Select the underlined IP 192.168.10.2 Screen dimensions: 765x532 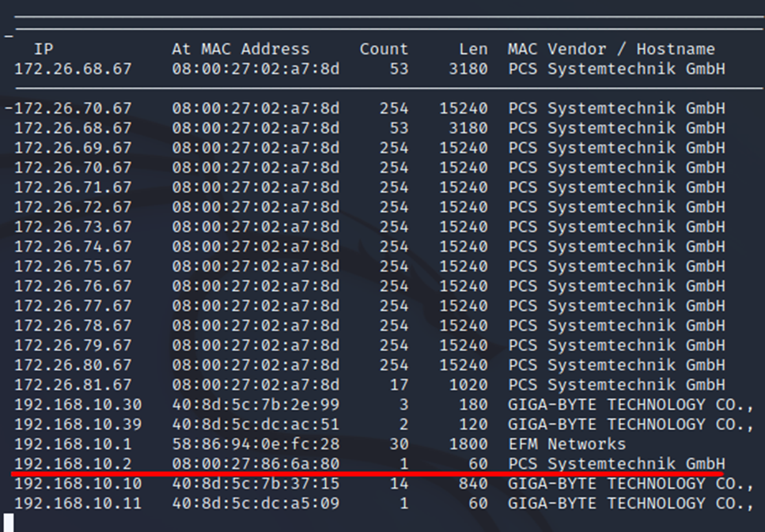coord(74,464)
